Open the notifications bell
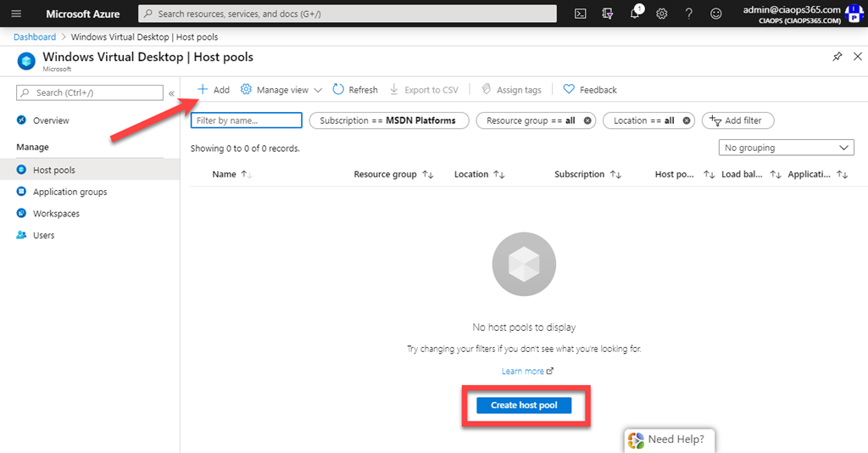The image size is (868, 453). point(635,14)
